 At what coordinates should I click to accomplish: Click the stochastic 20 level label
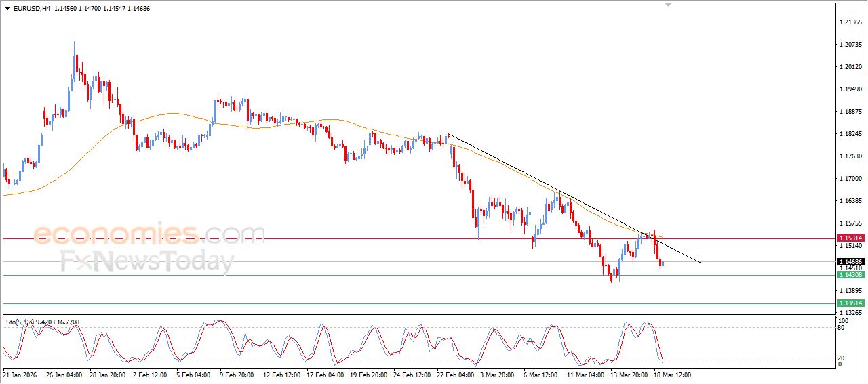click(840, 358)
